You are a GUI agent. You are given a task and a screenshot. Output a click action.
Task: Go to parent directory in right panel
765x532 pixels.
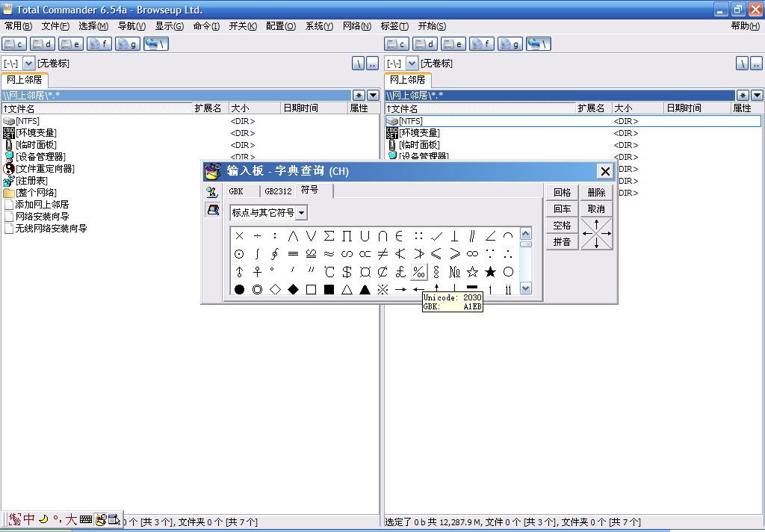[756, 64]
